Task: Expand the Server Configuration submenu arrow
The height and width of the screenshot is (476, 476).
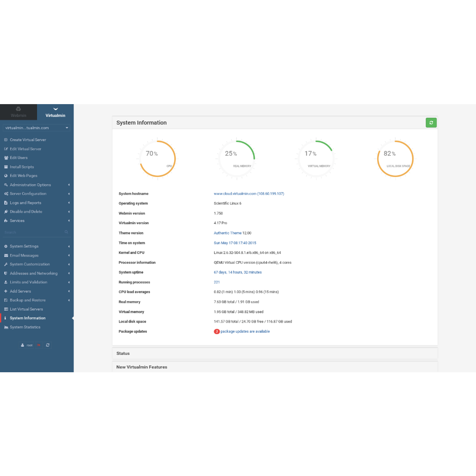Action: 69,194
